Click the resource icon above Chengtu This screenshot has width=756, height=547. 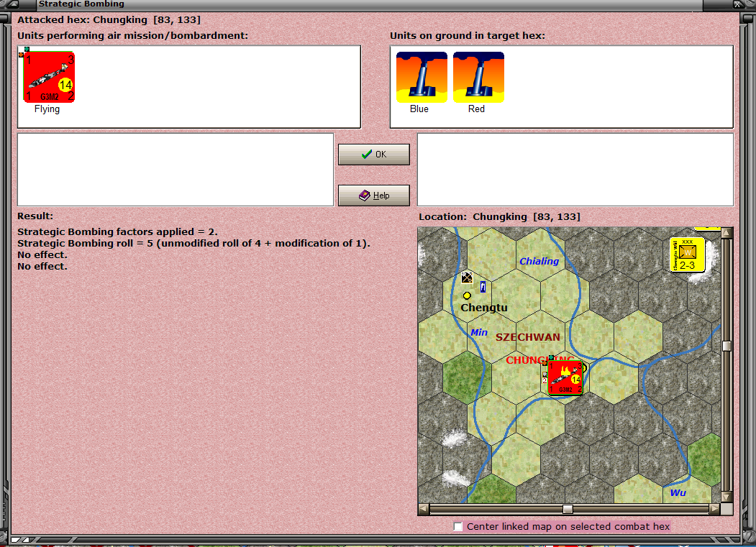coord(467,277)
